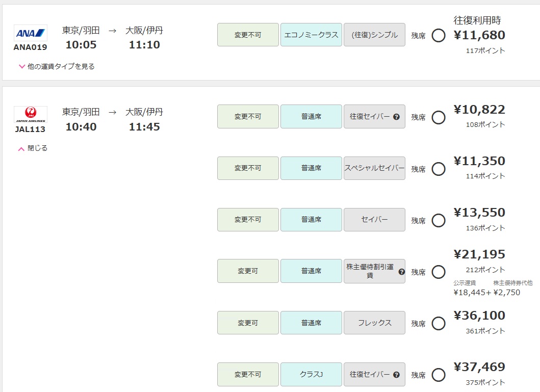The width and height of the screenshot is (540, 392).
Task: Collapse JAL113 fares with 閉じる
Action: click(x=38, y=148)
